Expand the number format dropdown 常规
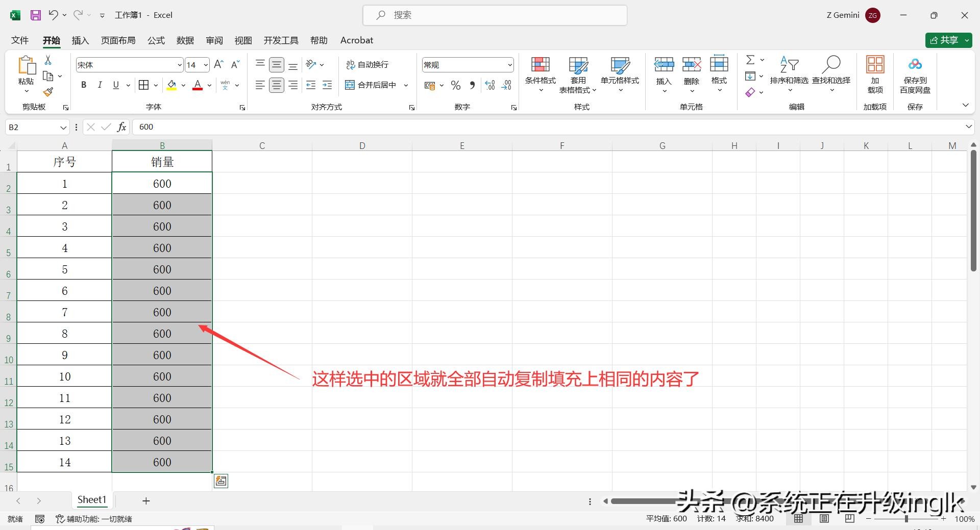This screenshot has height=530, width=980. (x=509, y=65)
